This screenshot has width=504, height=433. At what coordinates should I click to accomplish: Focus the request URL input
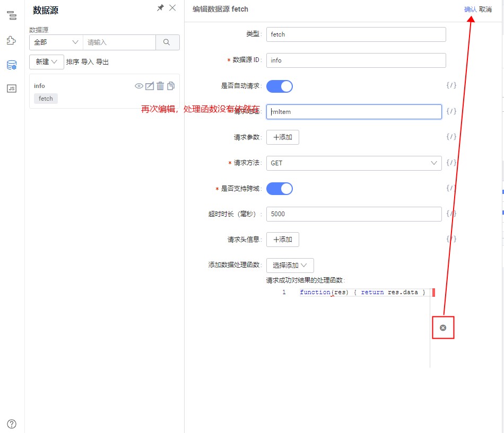tap(354, 112)
